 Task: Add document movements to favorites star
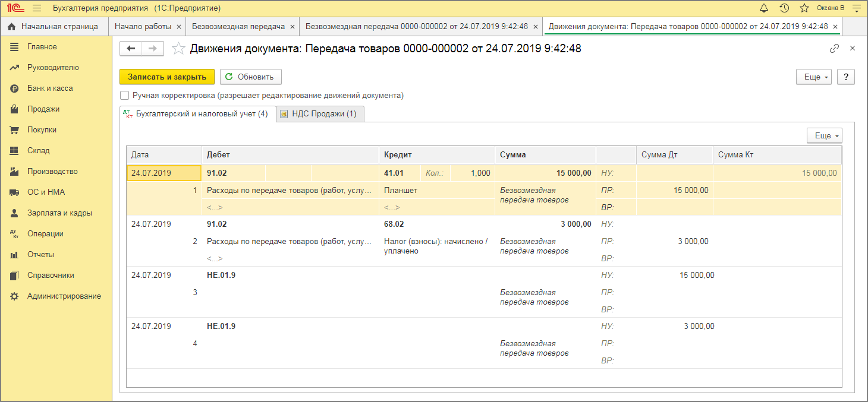click(x=178, y=49)
